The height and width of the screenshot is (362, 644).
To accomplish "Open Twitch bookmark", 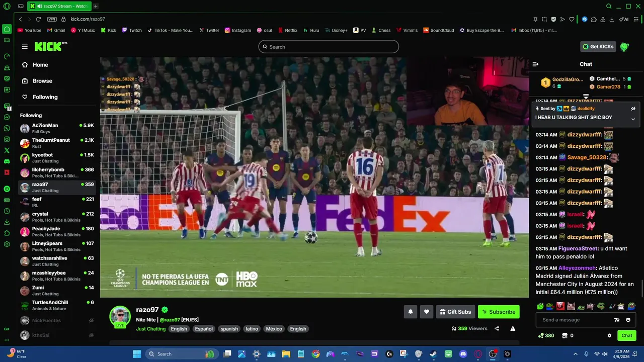I will pos(132,30).
